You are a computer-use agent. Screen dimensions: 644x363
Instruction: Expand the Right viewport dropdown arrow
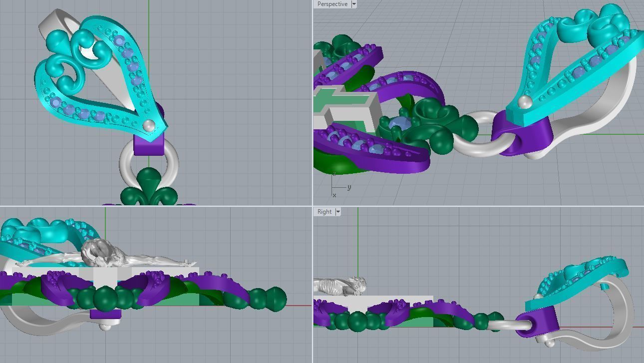pos(338,212)
